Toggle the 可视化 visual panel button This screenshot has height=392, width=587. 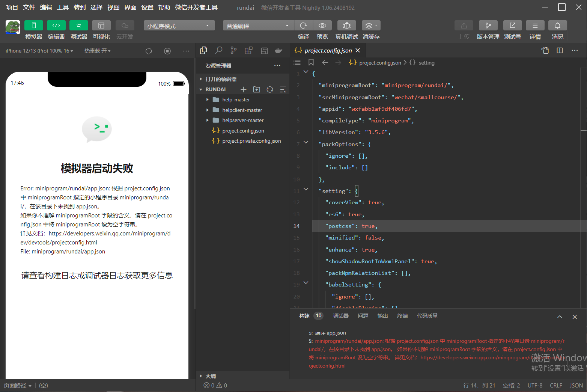pos(101,26)
